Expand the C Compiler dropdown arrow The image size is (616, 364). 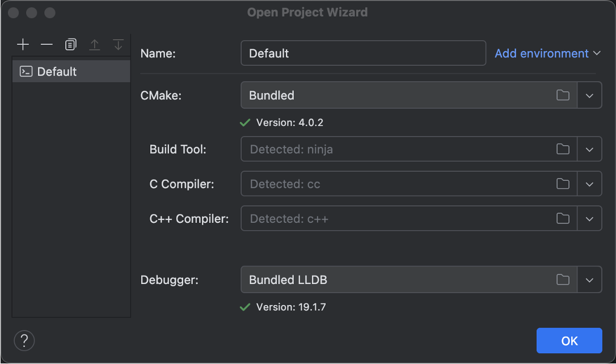pyautogui.click(x=589, y=184)
